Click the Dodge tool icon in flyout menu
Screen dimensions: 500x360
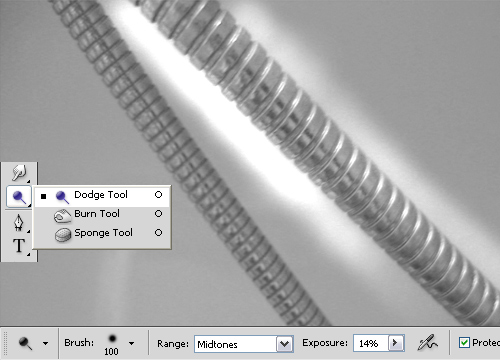coord(62,197)
